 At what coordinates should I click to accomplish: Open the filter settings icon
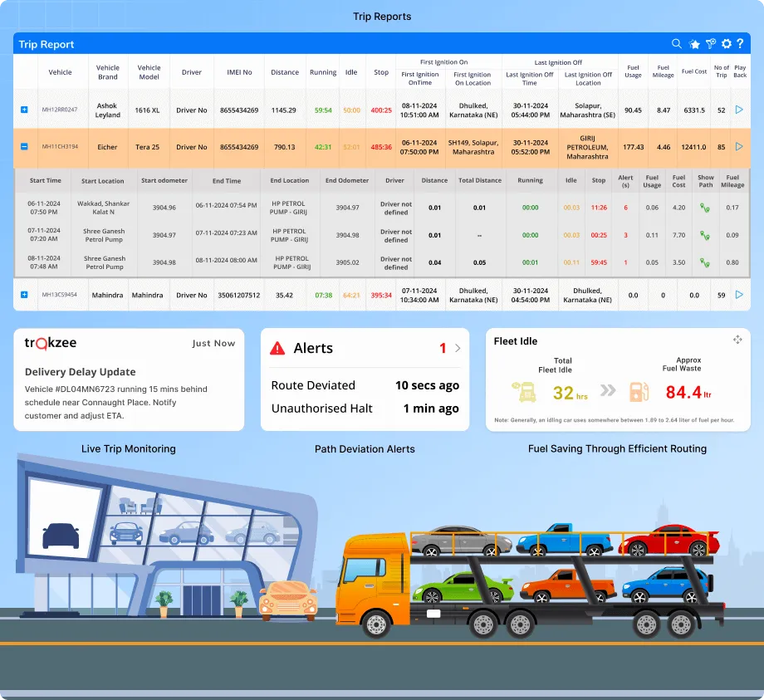pyautogui.click(x=710, y=44)
